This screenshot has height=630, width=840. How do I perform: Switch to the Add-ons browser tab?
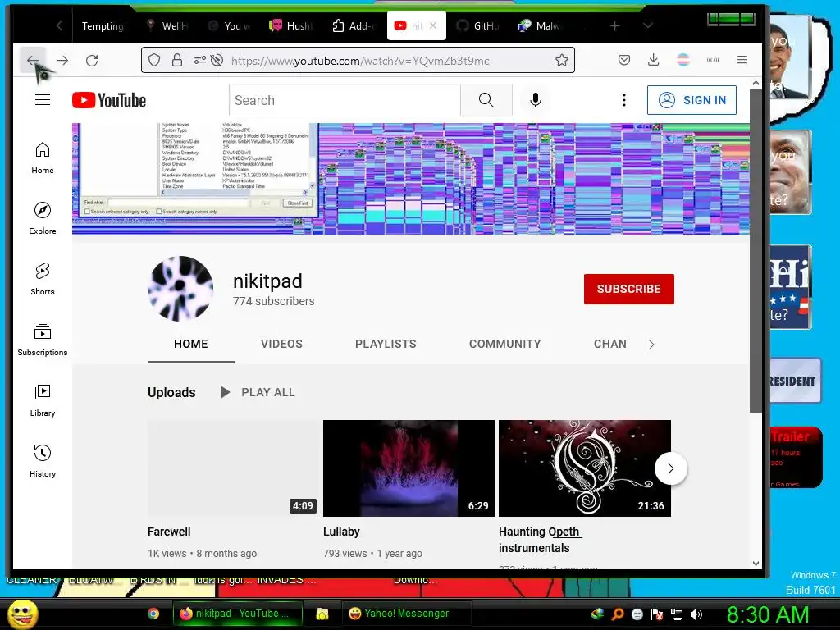coord(354,25)
